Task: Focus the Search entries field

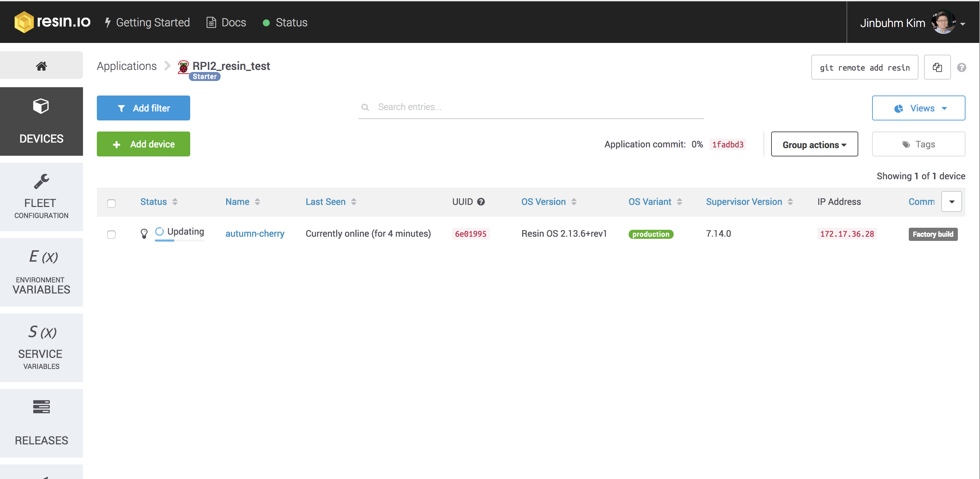Action: coord(531,107)
